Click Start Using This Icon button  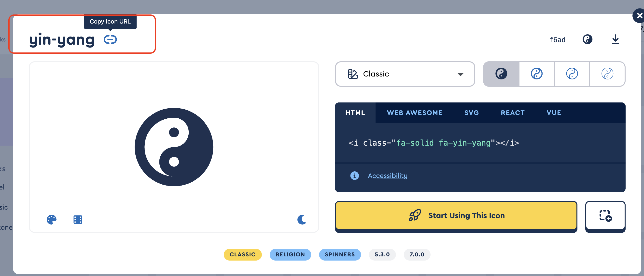(456, 216)
